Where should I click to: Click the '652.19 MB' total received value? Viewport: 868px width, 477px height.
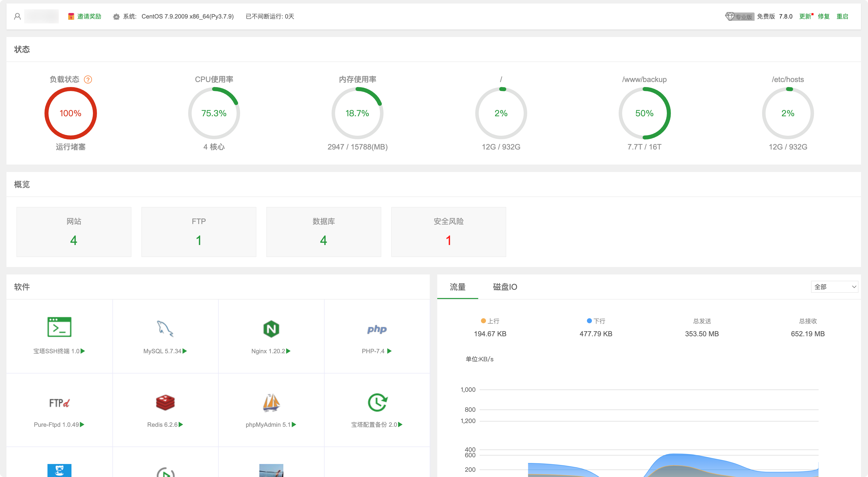pyautogui.click(x=808, y=334)
